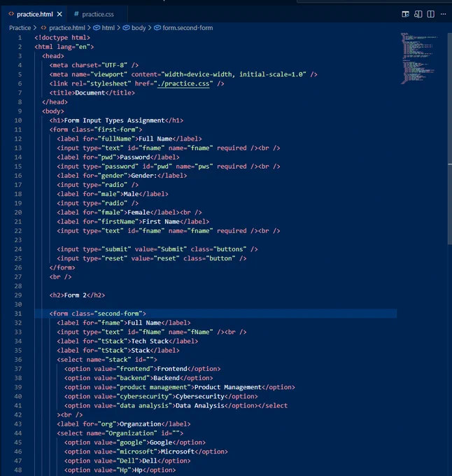Screen dimensions: 452x476
Task: Click the Tech Stack label line
Action: tap(127, 341)
